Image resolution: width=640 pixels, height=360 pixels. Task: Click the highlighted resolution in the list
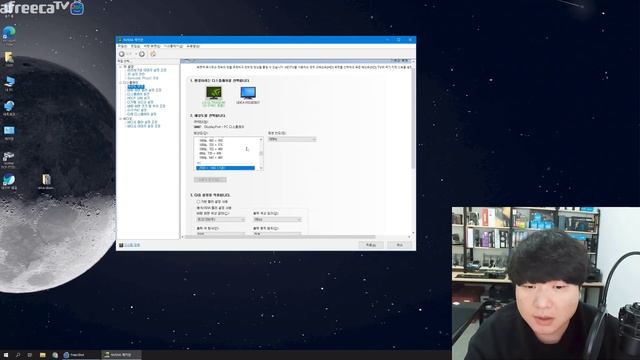(x=225, y=168)
